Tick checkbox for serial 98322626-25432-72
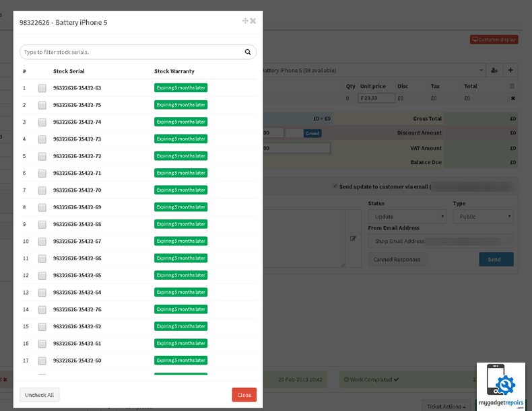 [42, 156]
